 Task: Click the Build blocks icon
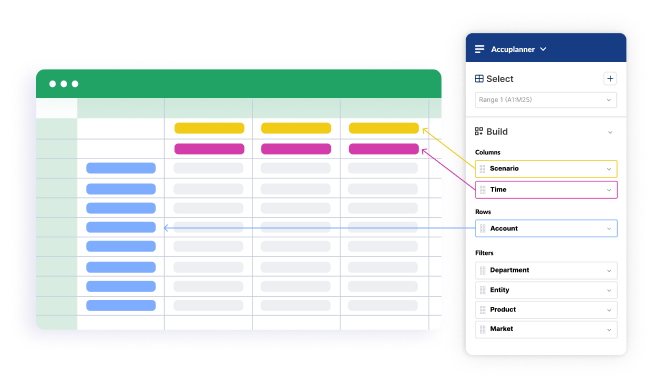coord(479,131)
